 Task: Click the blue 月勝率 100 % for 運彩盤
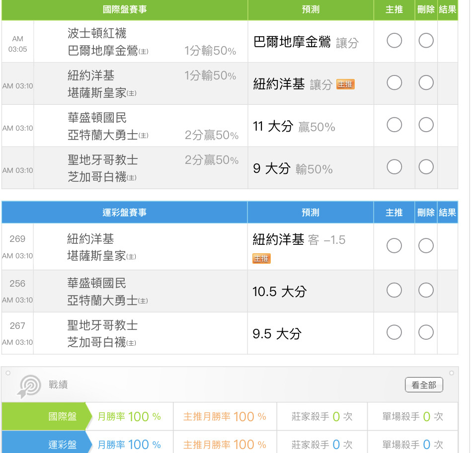click(x=129, y=445)
